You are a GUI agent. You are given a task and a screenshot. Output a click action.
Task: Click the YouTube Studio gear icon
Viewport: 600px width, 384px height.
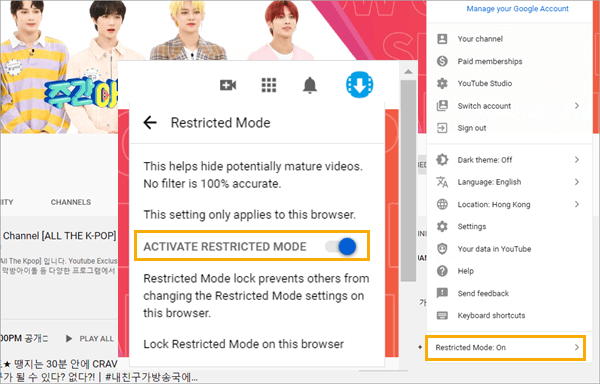pyautogui.click(x=442, y=83)
